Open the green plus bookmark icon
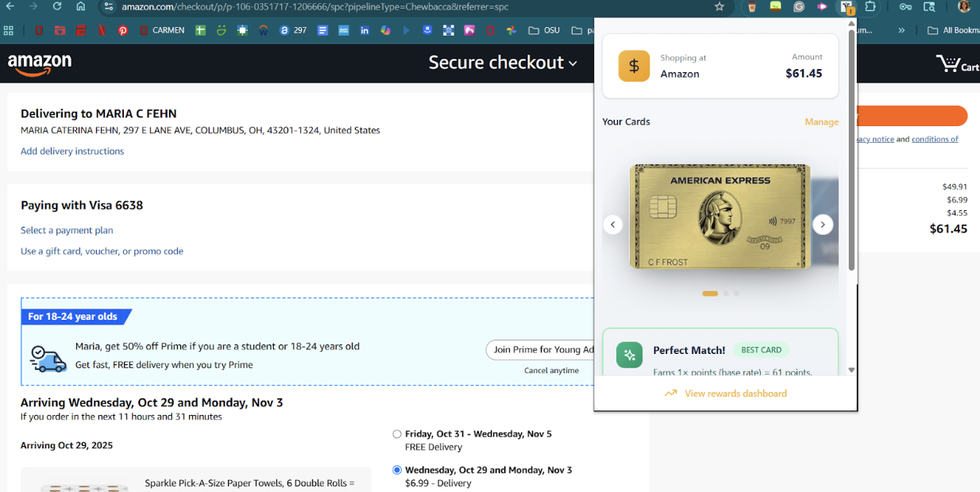Image resolution: width=980 pixels, height=492 pixels. click(200, 30)
